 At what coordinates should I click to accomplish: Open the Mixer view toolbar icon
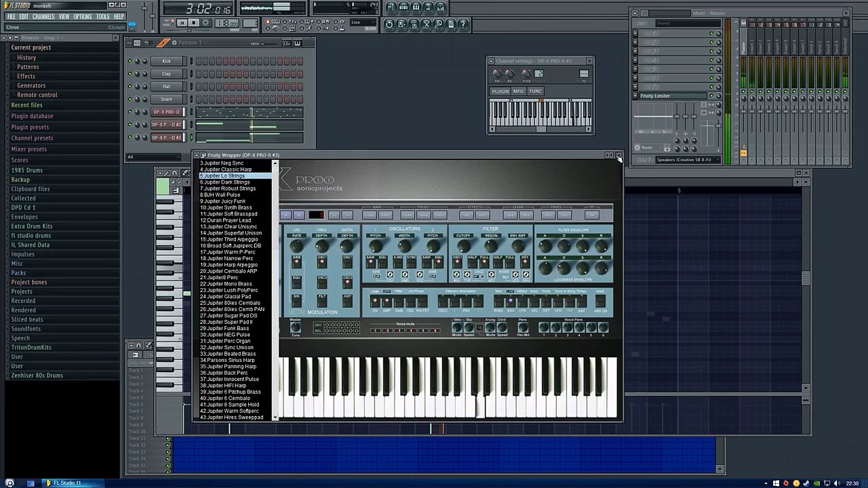tap(440, 7)
